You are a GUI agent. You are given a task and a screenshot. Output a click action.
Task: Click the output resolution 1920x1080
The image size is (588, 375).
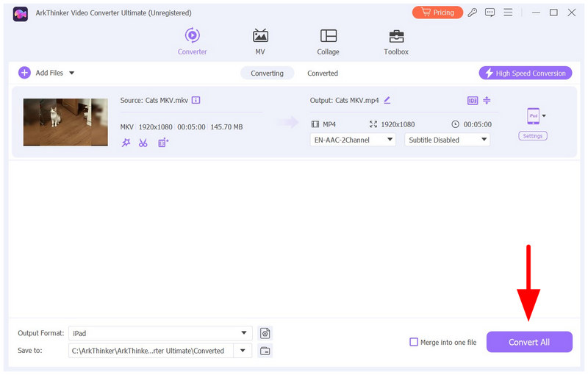click(398, 124)
